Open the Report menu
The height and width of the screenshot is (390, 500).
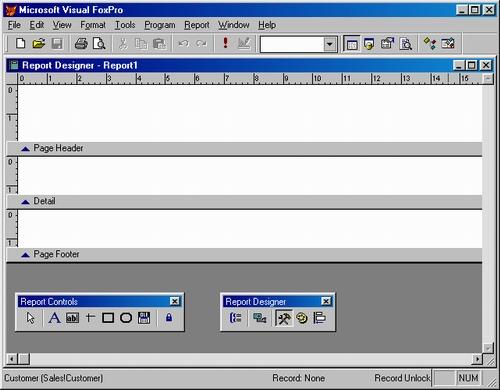(x=197, y=25)
